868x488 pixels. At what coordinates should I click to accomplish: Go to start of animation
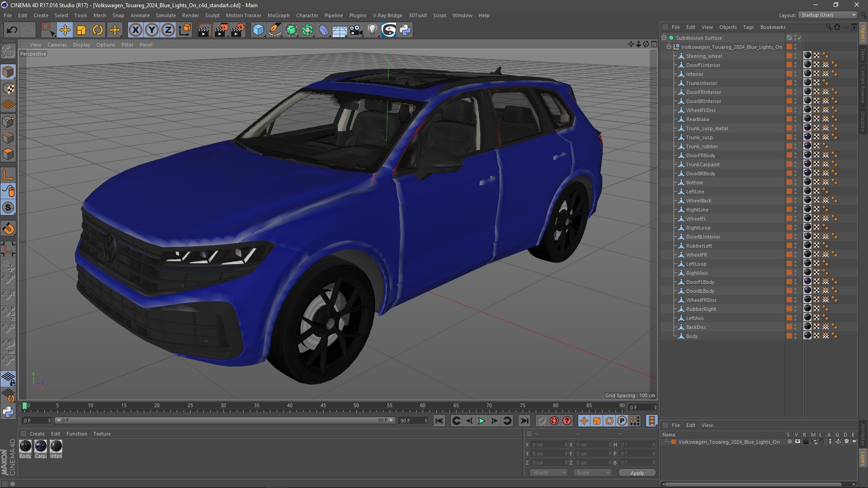click(x=439, y=421)
